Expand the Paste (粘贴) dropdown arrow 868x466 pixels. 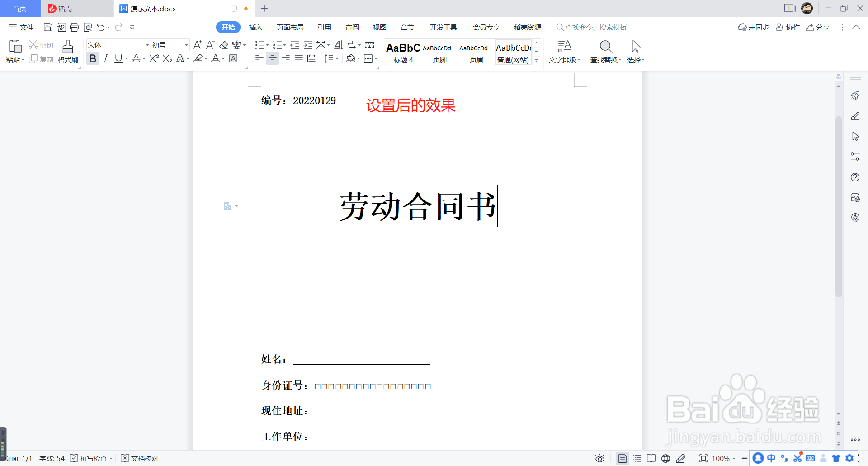tap(22, 60)
